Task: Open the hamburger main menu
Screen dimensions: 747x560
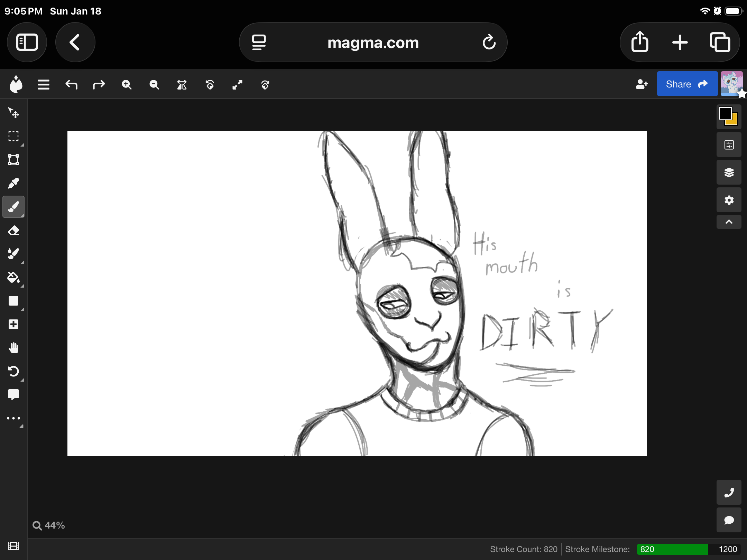Action: coord(44,85)
